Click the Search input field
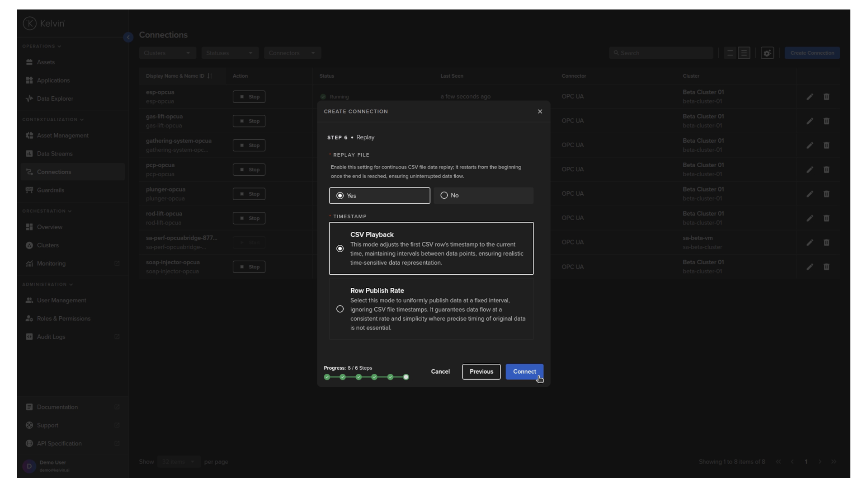 [661, 53]
